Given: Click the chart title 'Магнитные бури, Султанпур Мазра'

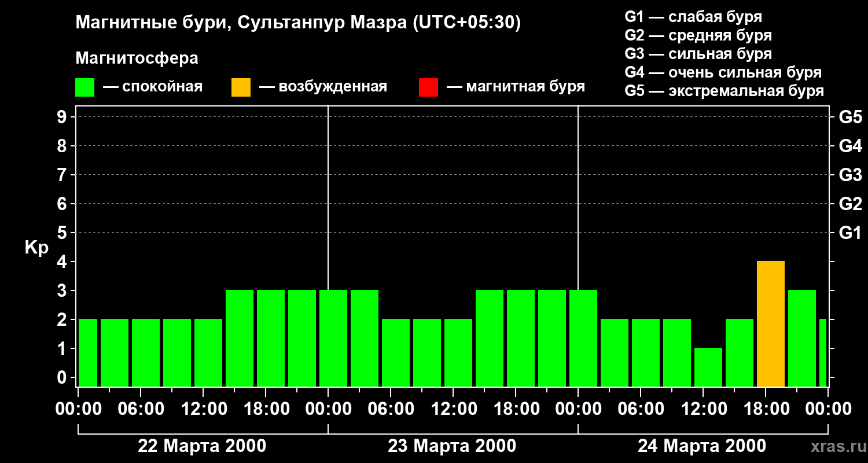Looking at the screenshot, I should click(298, 23).
